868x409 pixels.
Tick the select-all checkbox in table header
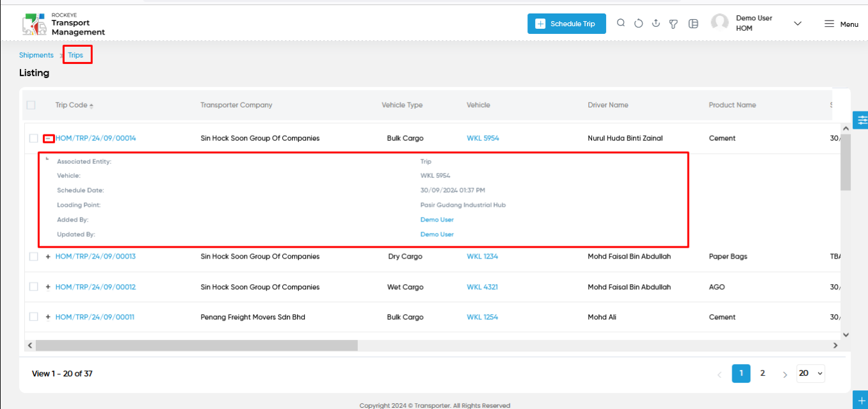(31, 105)
